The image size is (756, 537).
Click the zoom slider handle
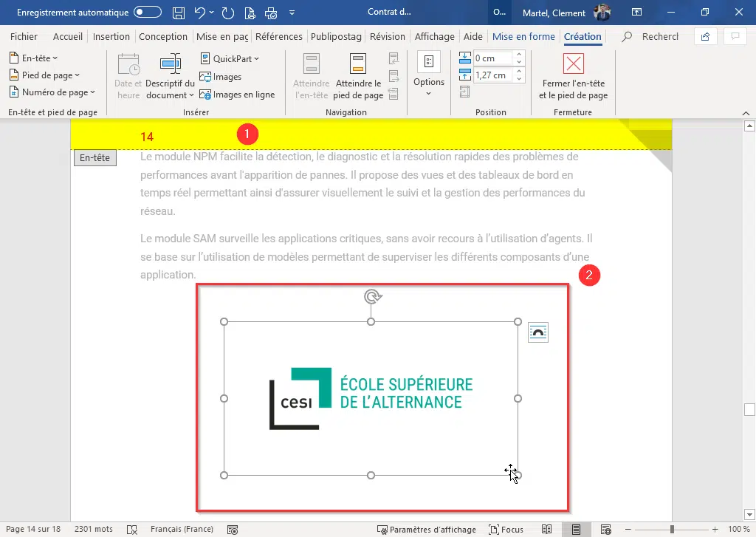672,530
